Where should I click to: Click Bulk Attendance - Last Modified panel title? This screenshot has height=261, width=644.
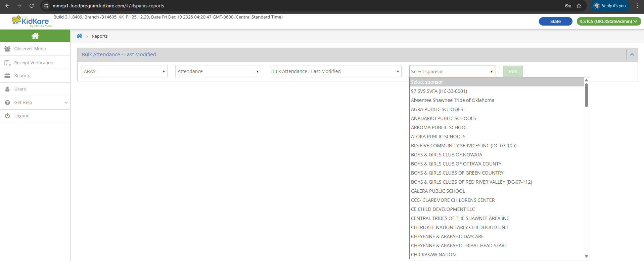point(119,54)
